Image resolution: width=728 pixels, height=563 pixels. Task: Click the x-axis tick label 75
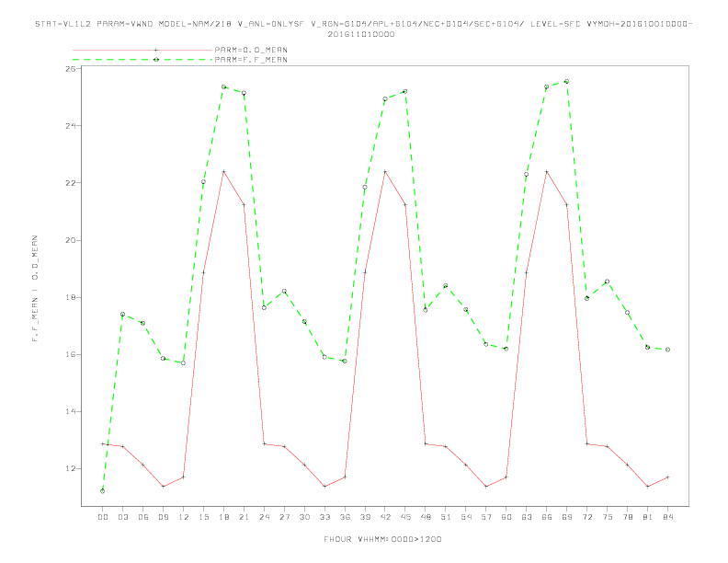pyautogui.click(x=608, y=517)
